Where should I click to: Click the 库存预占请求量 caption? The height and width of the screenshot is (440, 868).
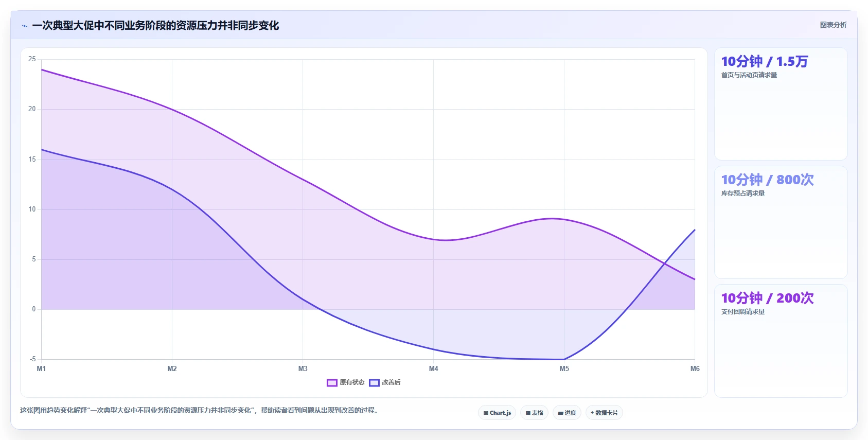[743, 193]
